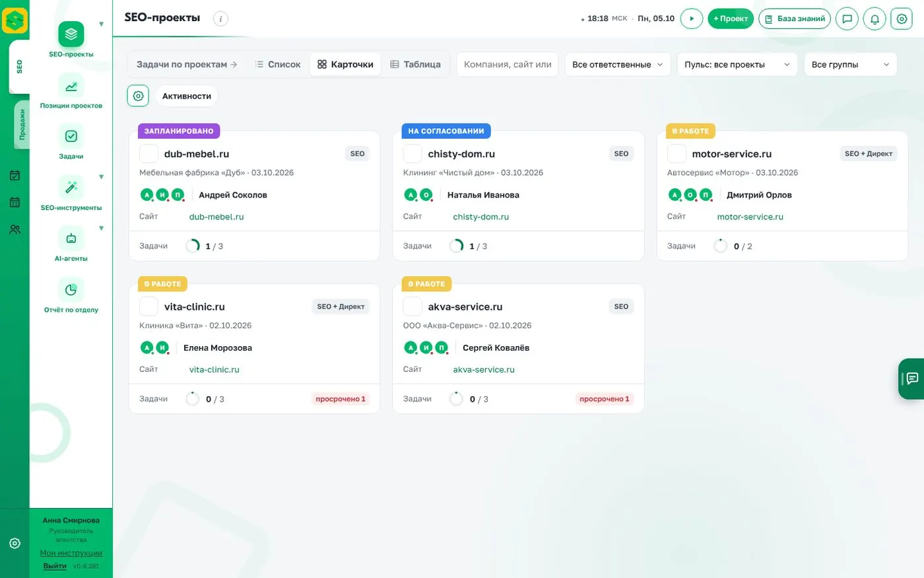924x578 pixels.
Task: Tick the checkbox on vita-clinic.ru card
Action: [x=148, y=307]
